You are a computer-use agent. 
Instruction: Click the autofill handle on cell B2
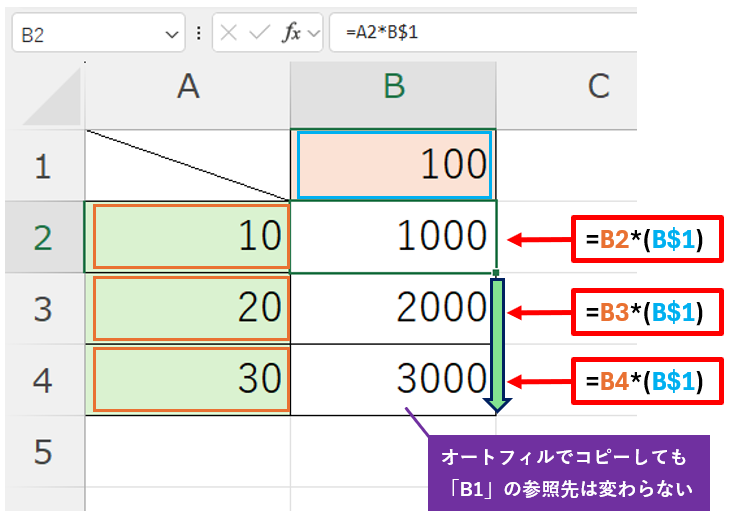click(x=495, y=272)
